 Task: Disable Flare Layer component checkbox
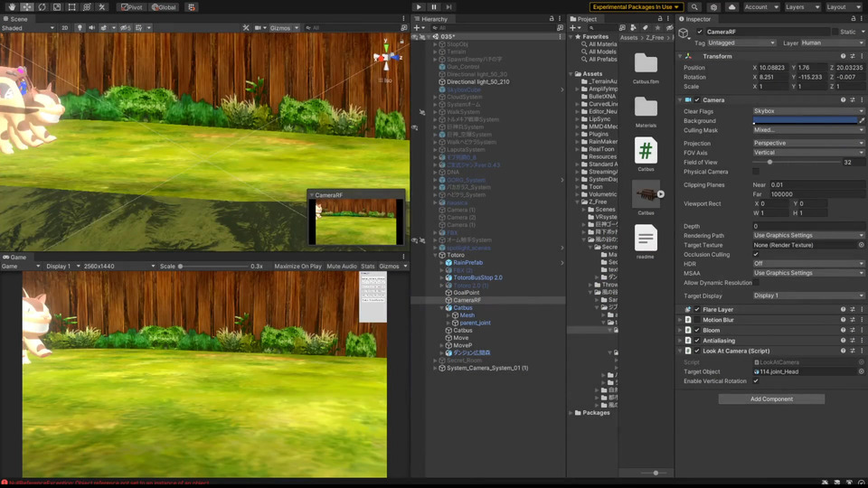(x=697, y=310)
